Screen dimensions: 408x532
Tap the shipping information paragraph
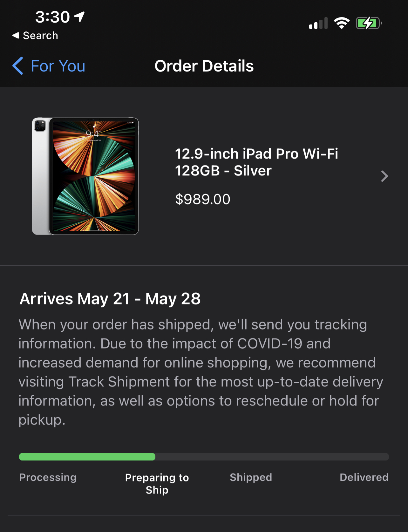point(200,372)
